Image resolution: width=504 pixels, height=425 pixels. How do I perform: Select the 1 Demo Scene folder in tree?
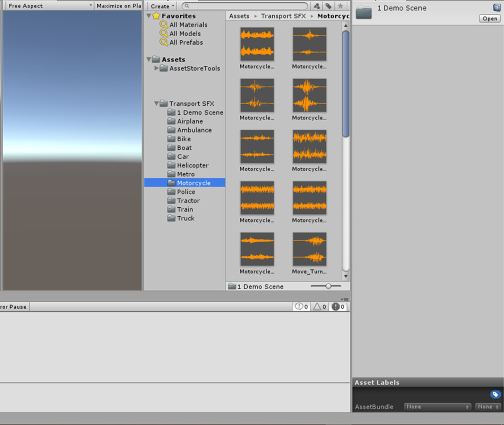pyautogui.click(x=196, y=113)
